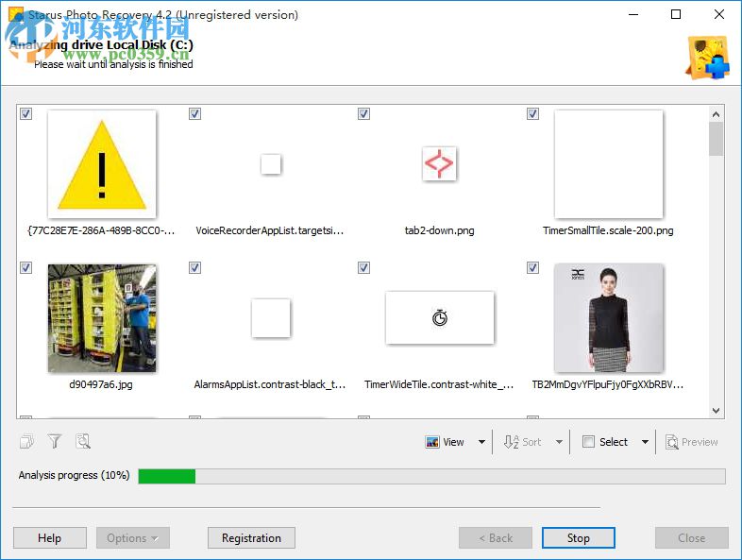Toggle checkbox for VoiceRecorderAppList file
742x560 pixels.
coord(195,113)
